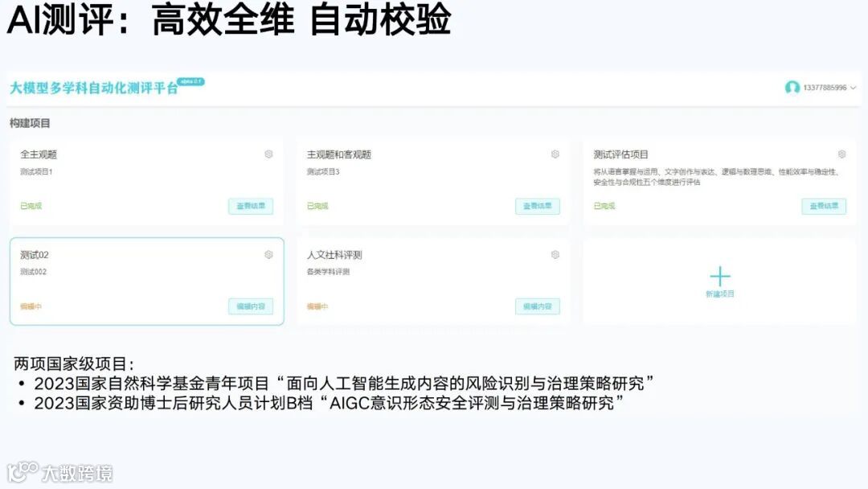868x489 pixels.
Task: Click gear icon on 主观题和客观题 card
Action: (555, 154)
